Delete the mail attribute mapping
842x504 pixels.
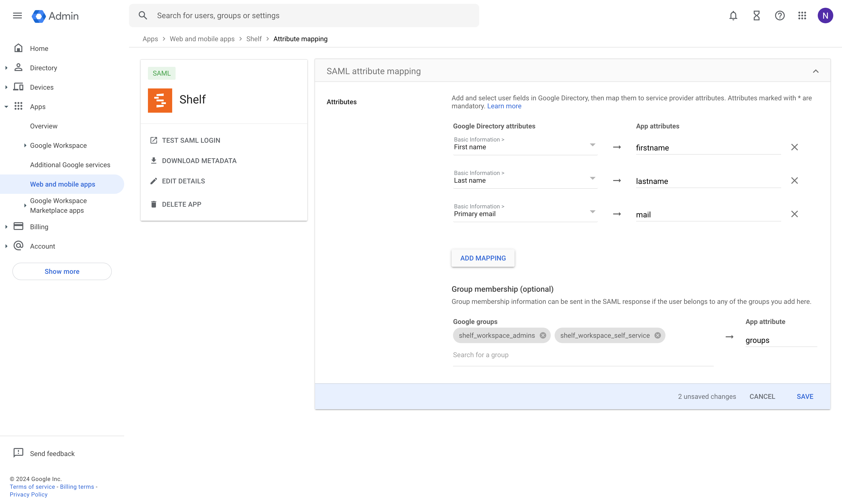(794, 214)
